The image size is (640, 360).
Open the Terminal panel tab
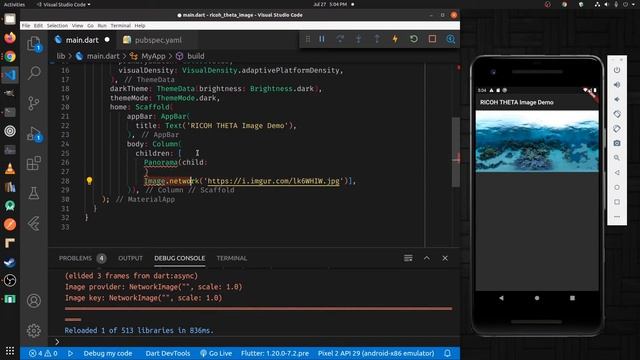tap(231, 258)
